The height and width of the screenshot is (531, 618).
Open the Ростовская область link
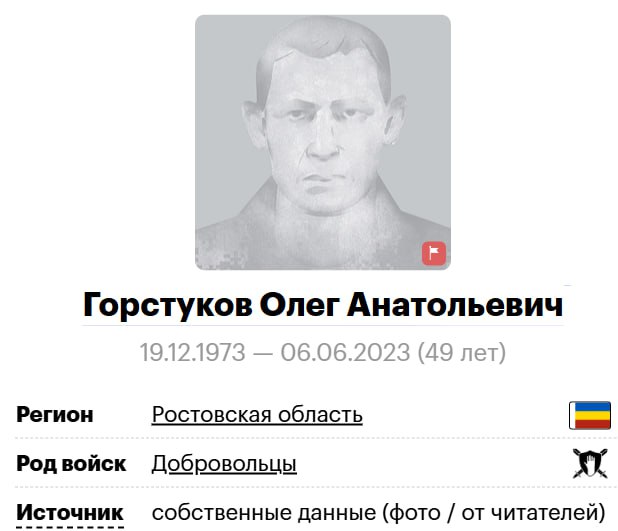257,415
